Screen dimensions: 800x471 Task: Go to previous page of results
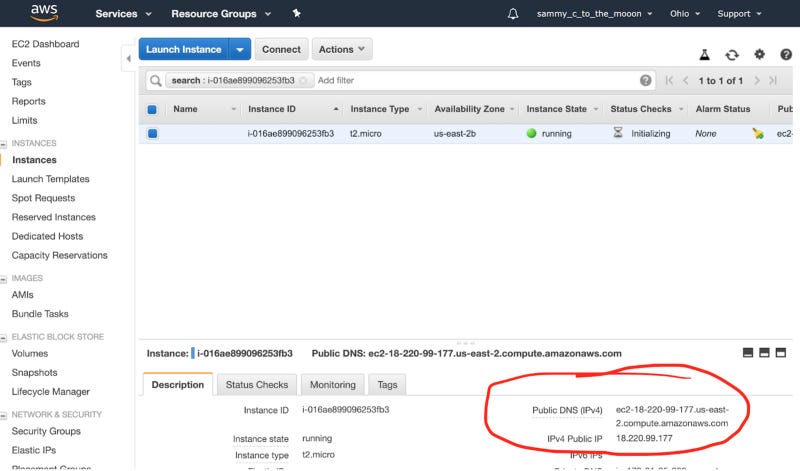tap(686, 80)
